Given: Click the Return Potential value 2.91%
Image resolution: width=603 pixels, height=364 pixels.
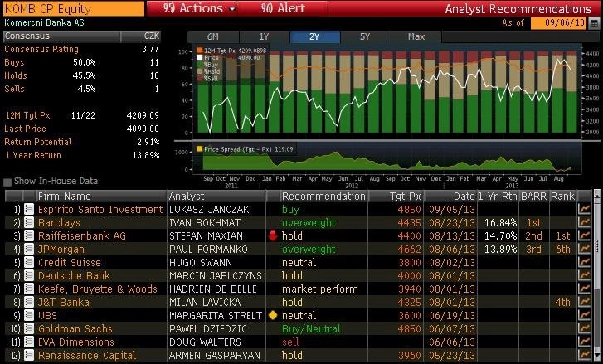Looking at the screenshot, I should (x=148, y=142).
